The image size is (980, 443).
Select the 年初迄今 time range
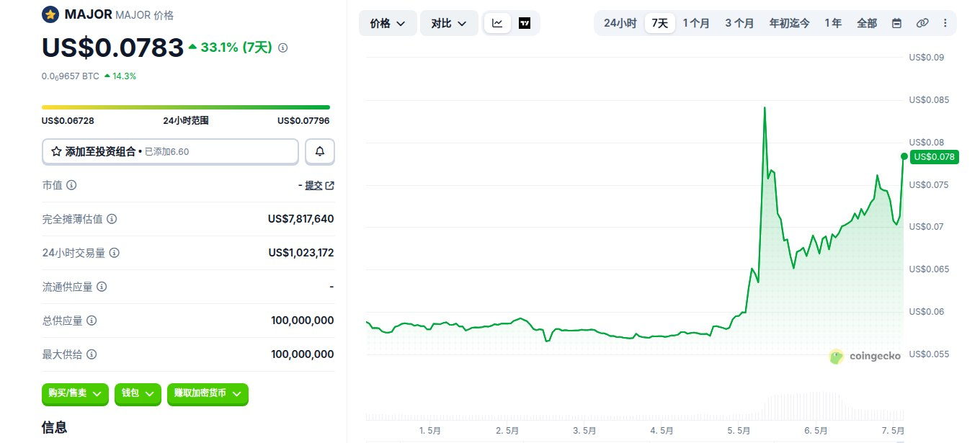tap(790, 23)
